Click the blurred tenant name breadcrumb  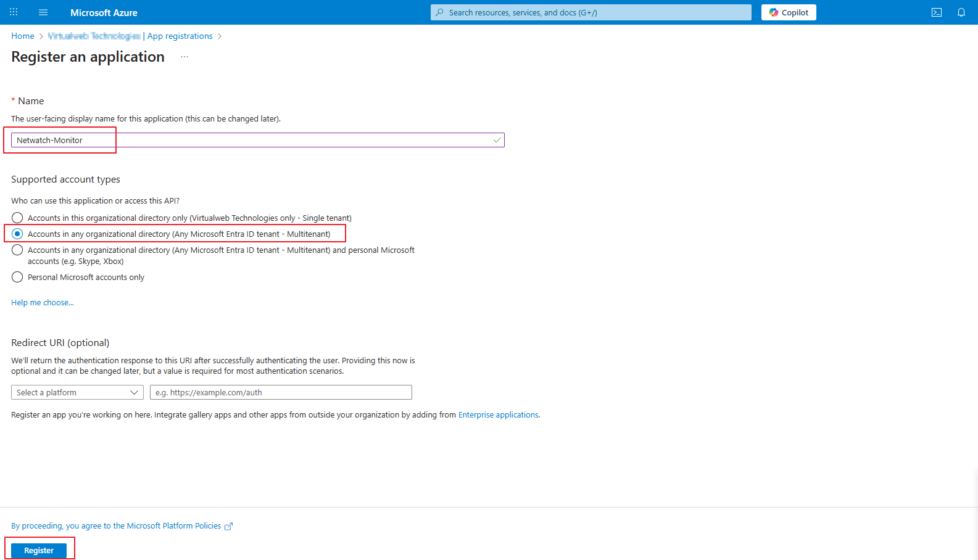[x=94, y=36]
